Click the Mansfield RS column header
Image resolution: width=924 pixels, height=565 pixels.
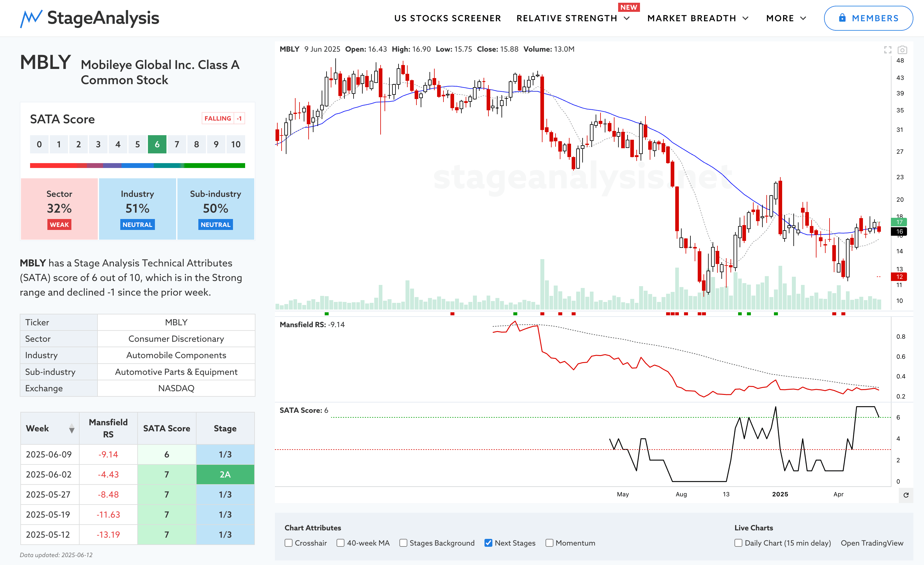(x=108, y=429)
